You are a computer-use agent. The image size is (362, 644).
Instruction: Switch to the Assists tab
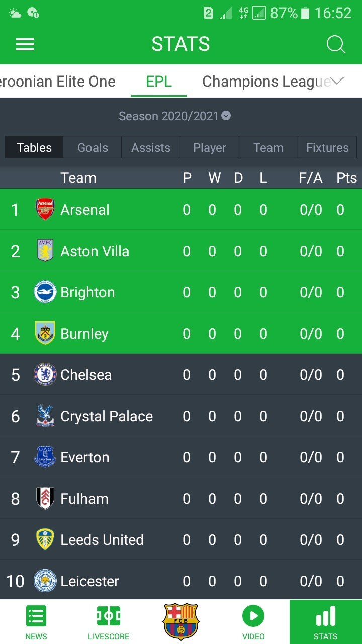click(x=151, y=148)
